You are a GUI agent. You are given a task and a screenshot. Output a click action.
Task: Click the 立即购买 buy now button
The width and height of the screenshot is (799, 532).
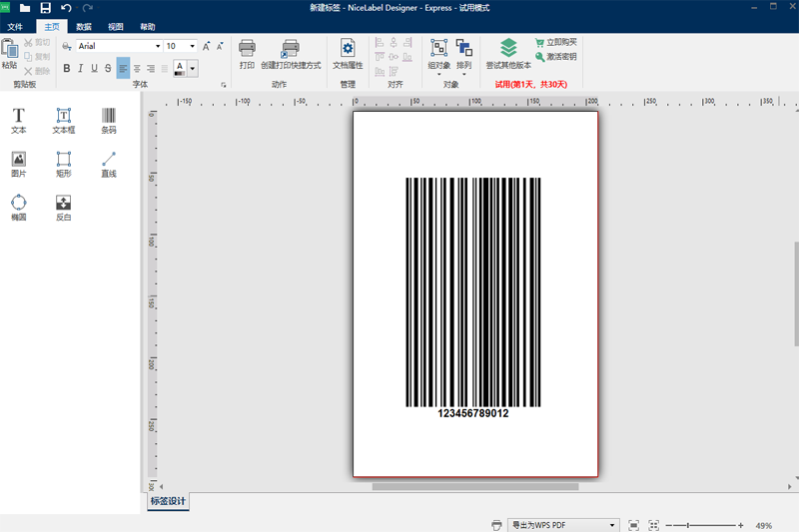[555, 43]
